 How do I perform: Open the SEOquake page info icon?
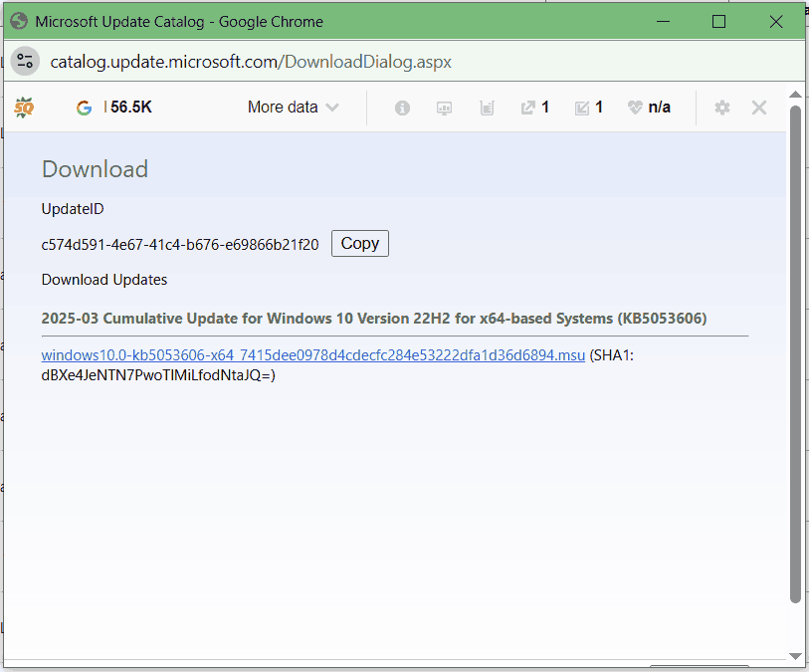point(402,108)
